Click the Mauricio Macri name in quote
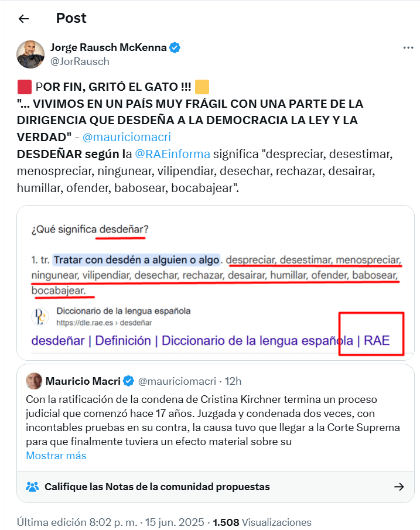This screenshot has height=530, width=420. click(x=83, y=381)
